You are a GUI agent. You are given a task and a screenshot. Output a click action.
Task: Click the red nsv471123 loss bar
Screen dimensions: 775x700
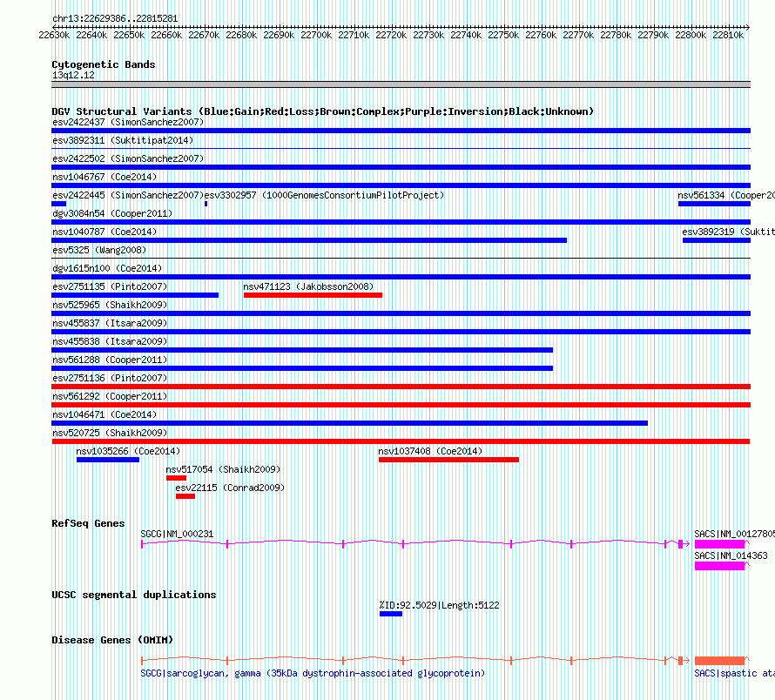click(x=313, y=295)
